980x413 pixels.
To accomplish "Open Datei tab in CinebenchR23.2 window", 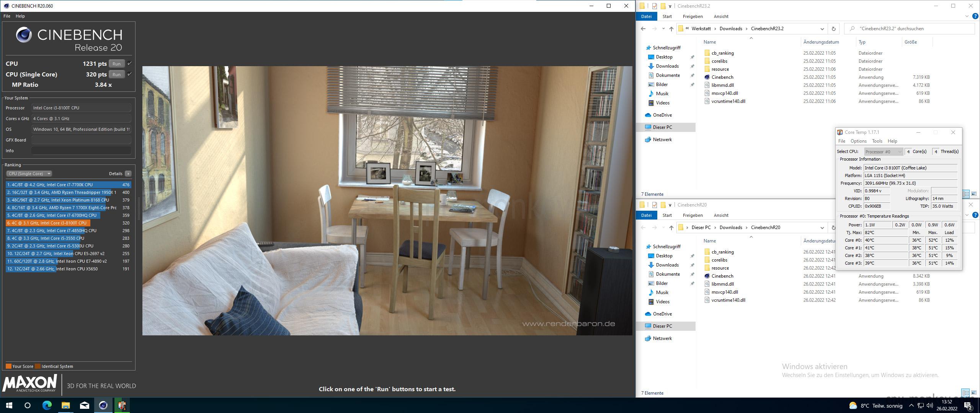I will tap(646, 16).
